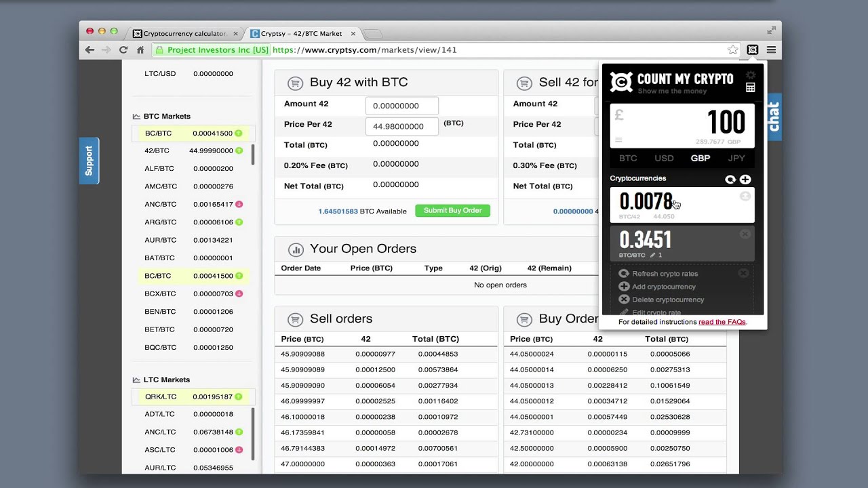The width and height of the screenshot is (868, 488).
Task: Click cart icon beside Buy Orders heading
Action: tap(524, 319)
